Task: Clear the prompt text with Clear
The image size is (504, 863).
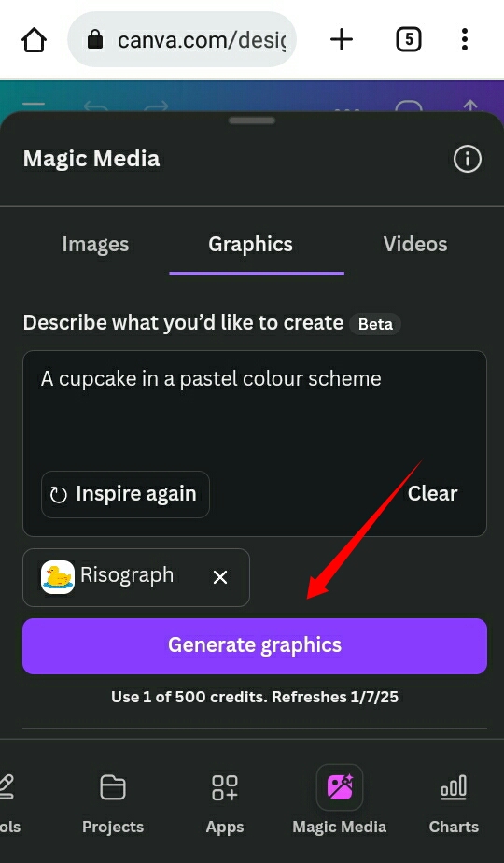Action: click(432, 494)
